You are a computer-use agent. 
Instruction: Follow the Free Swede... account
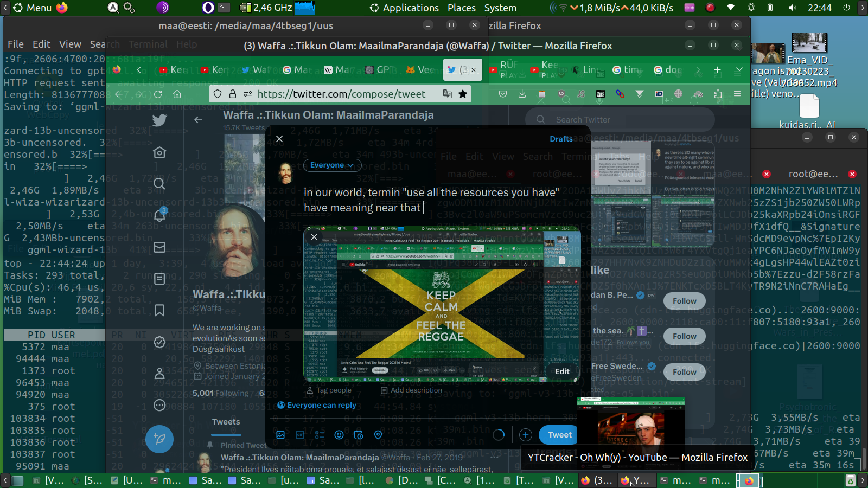click(x=685, y=372)
